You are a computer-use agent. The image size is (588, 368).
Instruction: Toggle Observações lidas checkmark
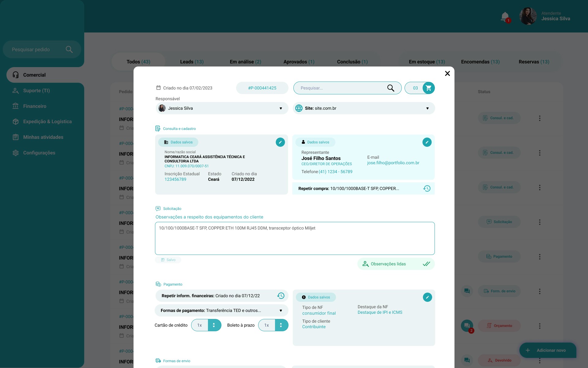[x=426, y=264]
